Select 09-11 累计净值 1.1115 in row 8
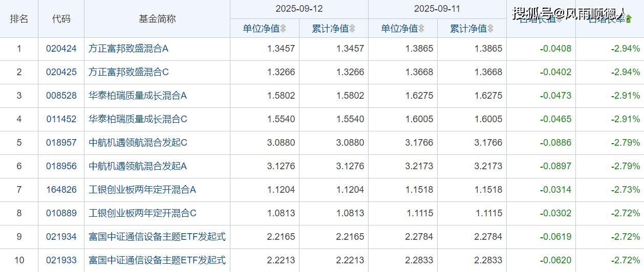Image resolution: width=644 pixels, height=272 pixels. (488, 214)
